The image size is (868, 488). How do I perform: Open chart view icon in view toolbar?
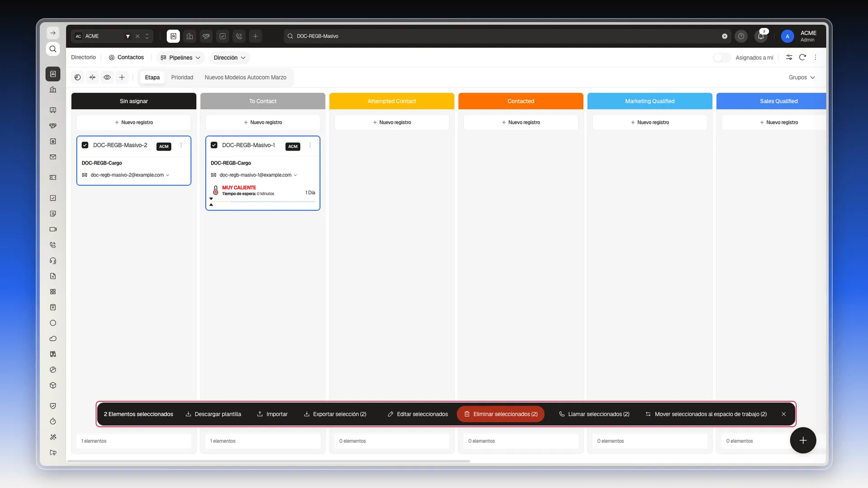pos(78,77)
